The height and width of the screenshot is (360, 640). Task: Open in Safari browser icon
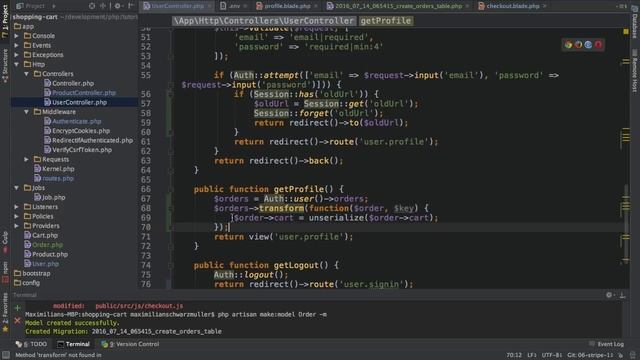(x=588, y=45)
